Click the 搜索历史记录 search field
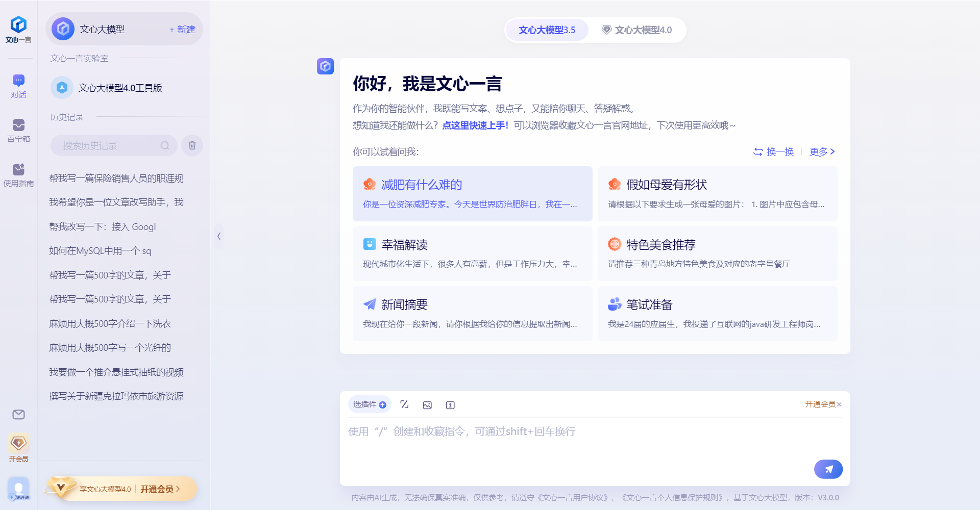The height and width of the screenshot is (510, 980). pos(110,145)
